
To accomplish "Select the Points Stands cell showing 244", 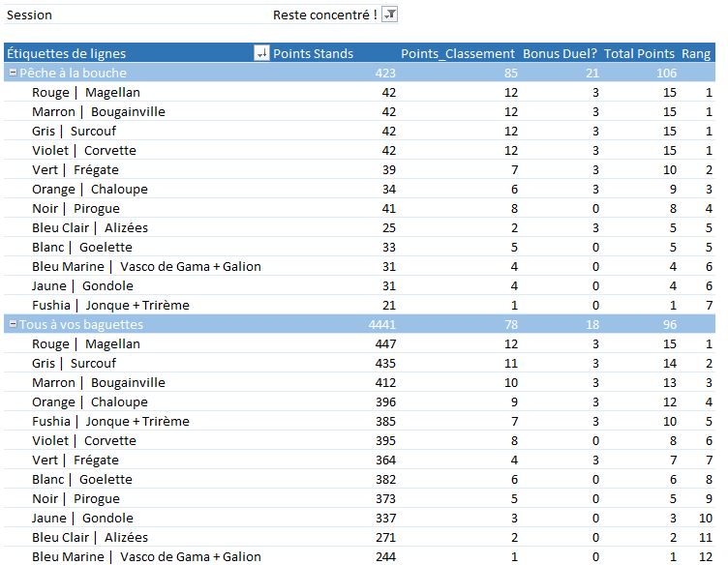I will [x=383, y=556].
